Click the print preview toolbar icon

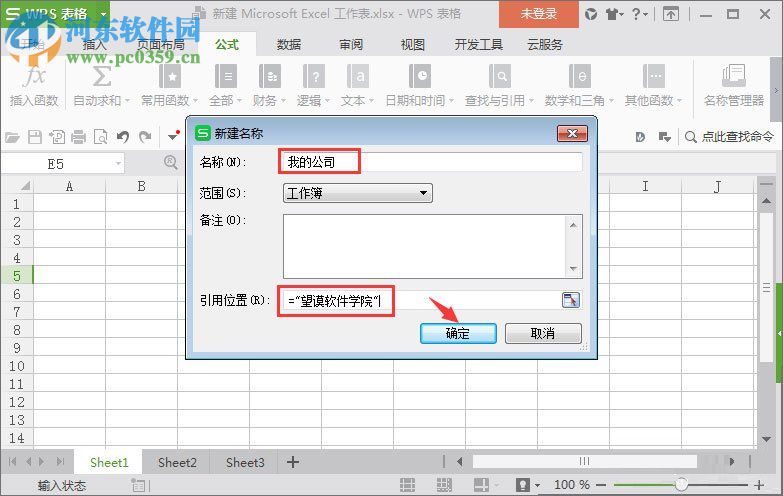coord(100,137)
